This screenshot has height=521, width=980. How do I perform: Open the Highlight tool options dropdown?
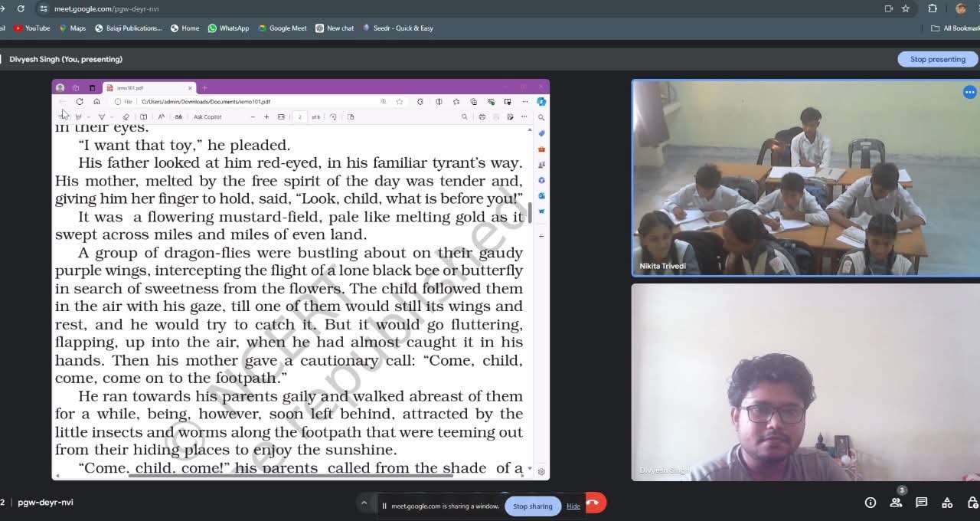click(x=113, y=116)
